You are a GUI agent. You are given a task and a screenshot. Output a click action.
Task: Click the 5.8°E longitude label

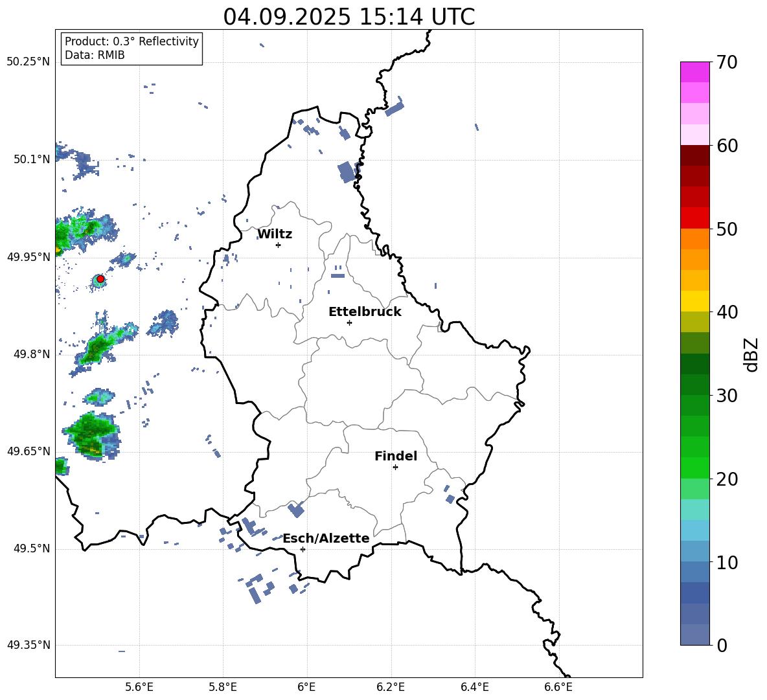tap(223, 688)
